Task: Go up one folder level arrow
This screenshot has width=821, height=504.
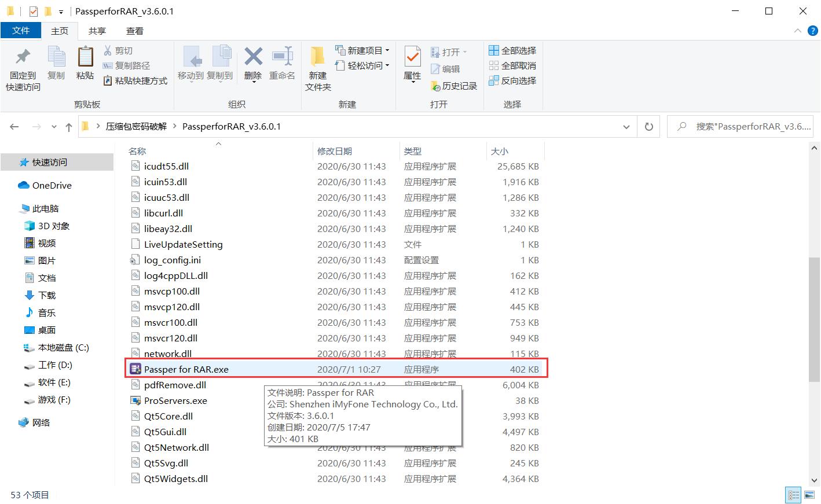Action: (69, 127)
